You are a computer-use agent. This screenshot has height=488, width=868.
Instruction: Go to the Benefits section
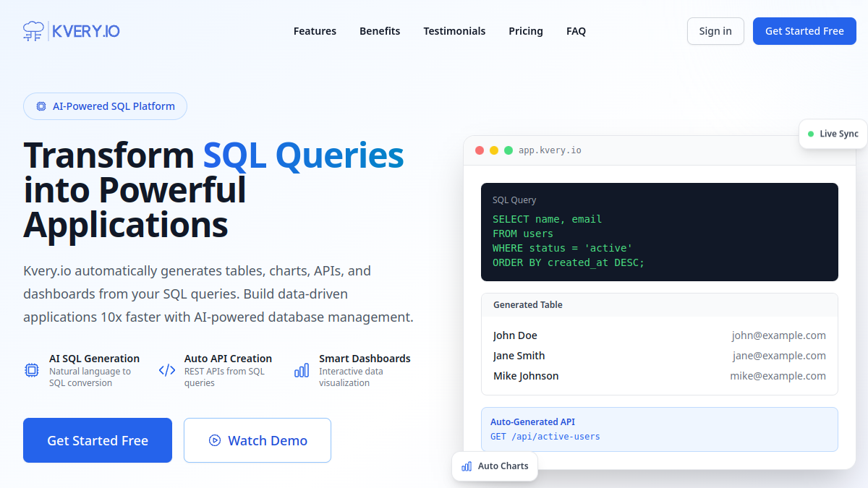click(380, 31)
